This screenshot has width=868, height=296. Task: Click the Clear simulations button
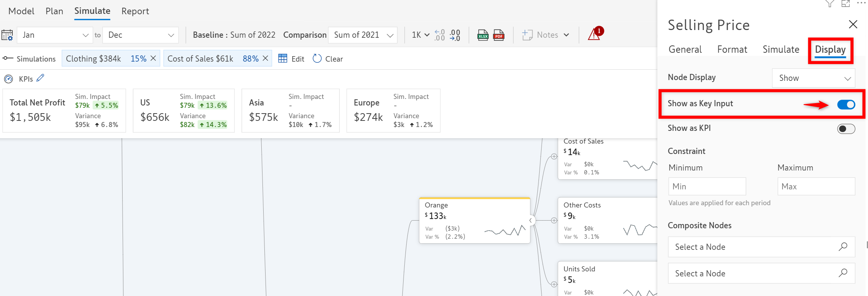tap(328, 59)
